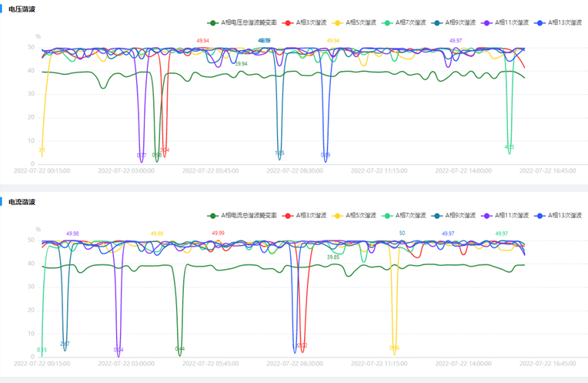Screen dimensions: 588x383
Task: Click the 39.85 data label in current chart
Action: point(332,257)
